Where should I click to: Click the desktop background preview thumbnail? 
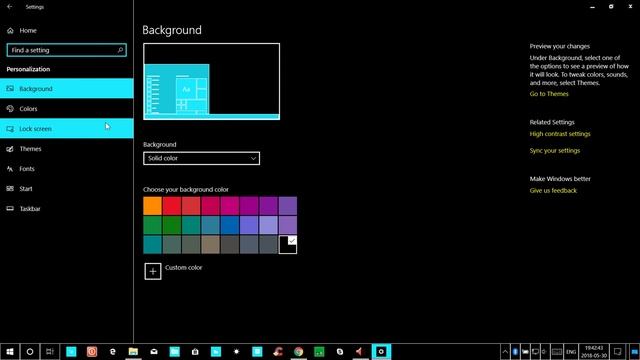(211, 81)
